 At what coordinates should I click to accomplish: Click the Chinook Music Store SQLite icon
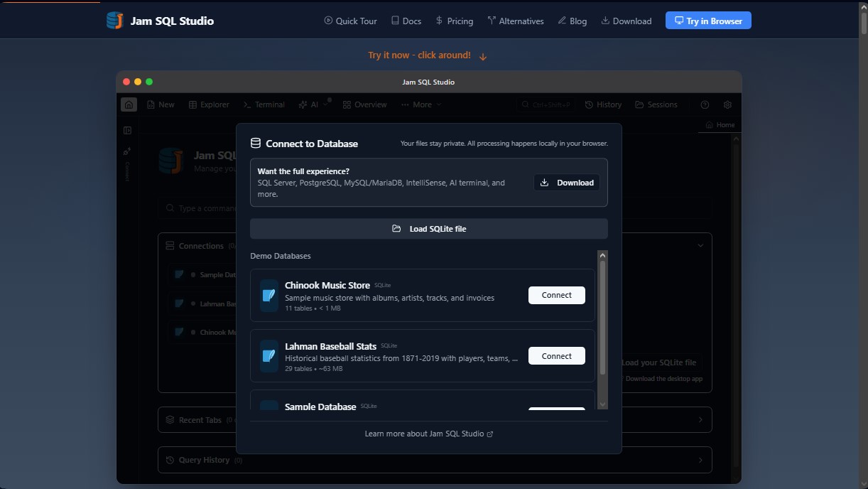[x=268, y=295]
